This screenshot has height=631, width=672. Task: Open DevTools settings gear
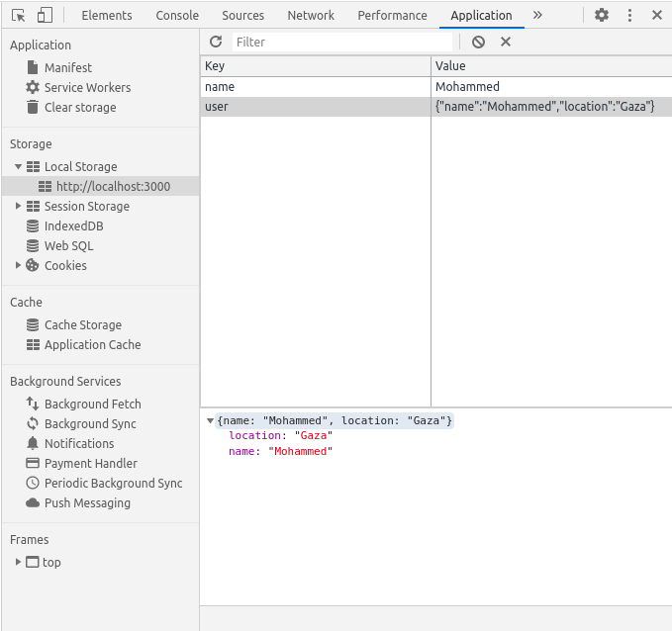pos(602,16)
